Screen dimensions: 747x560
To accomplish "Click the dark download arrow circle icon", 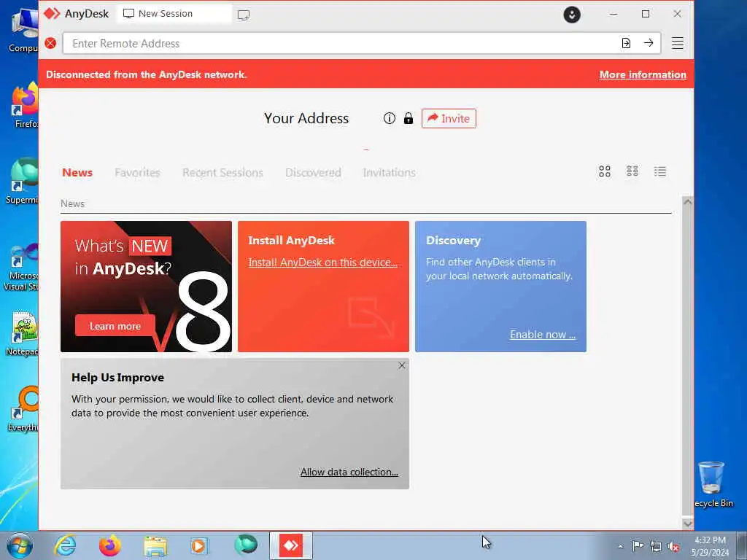I will 572,15.
